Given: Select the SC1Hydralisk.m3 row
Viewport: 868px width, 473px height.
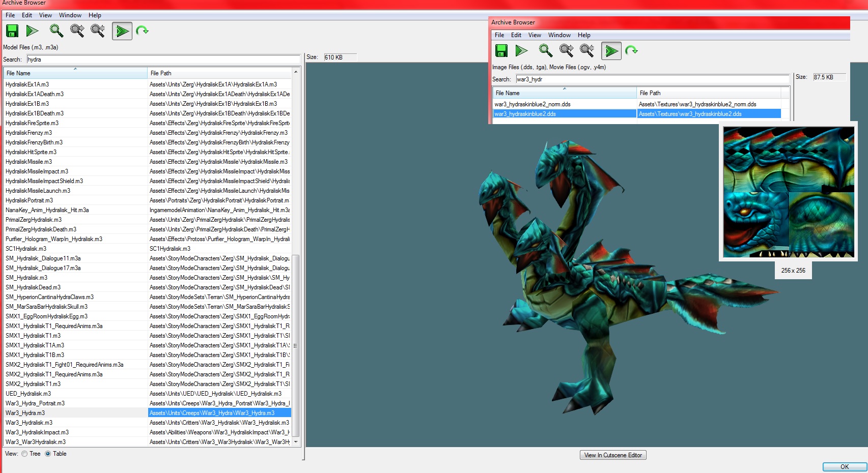Looking at the screenshot, I should 148,249.
